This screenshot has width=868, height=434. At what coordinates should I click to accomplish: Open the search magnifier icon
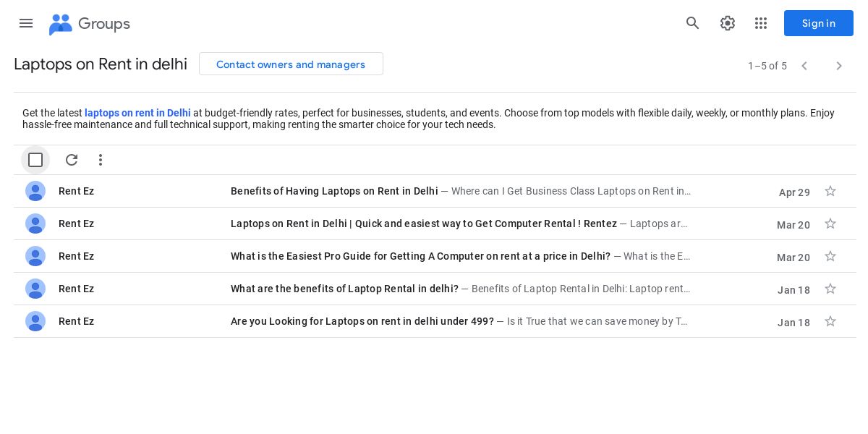tap(693, 23)
